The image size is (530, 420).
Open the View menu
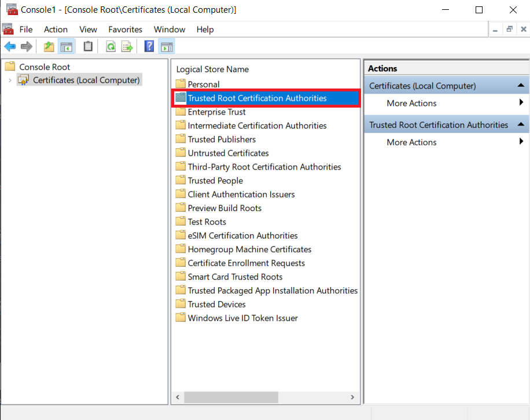click(x=88, y=30)
